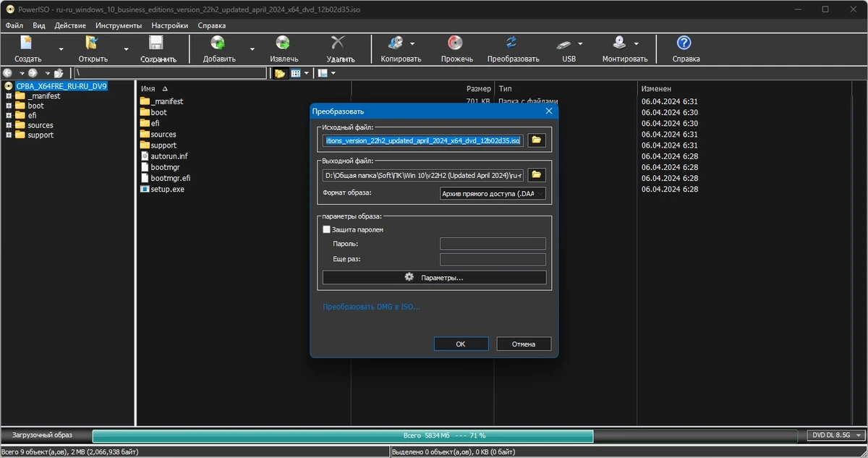Open the Настройки menu
868x458 pixels.
pyautogui.click(x=170, y=25)
